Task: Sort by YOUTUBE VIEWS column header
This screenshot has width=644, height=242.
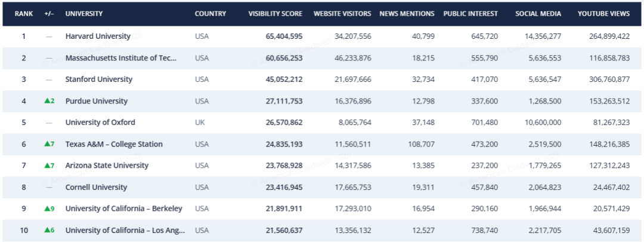Action: pyautogui.click(x=603, y=14)
